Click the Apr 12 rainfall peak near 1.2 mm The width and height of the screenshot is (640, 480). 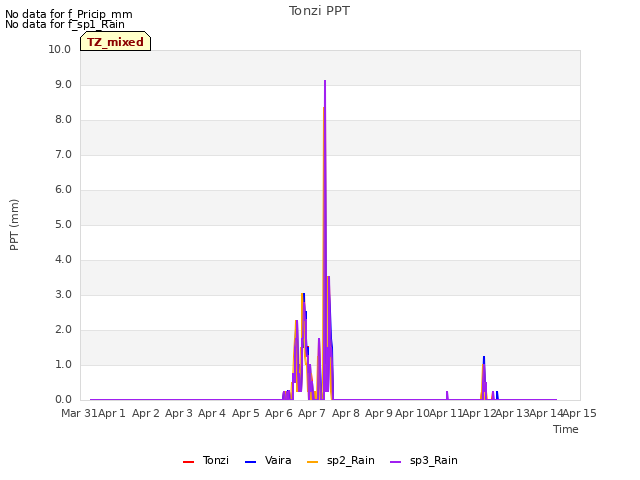484,357
